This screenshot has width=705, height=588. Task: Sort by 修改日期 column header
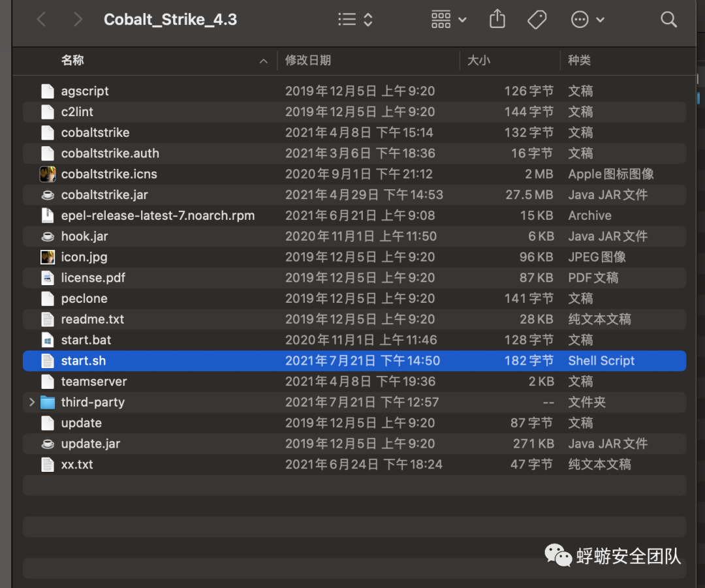tap(308, 61)
